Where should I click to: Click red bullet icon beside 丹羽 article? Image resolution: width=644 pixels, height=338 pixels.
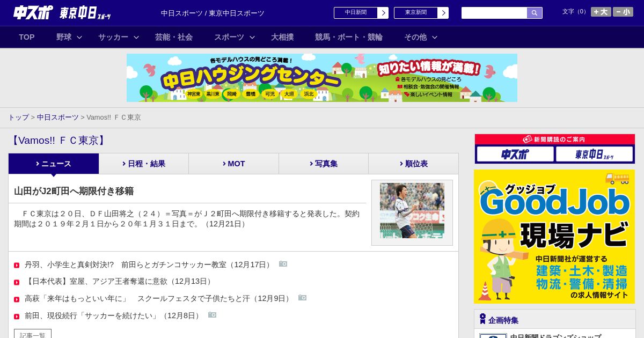(x=17, y=265)
